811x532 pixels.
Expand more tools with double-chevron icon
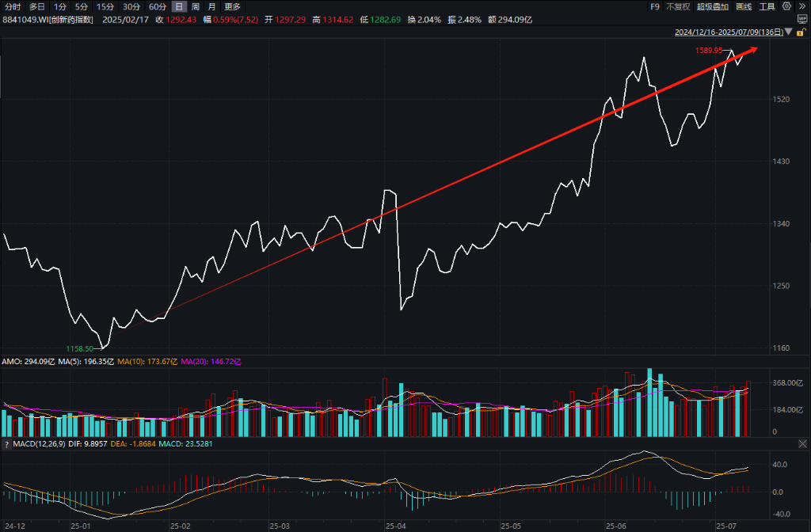(801, 6)
